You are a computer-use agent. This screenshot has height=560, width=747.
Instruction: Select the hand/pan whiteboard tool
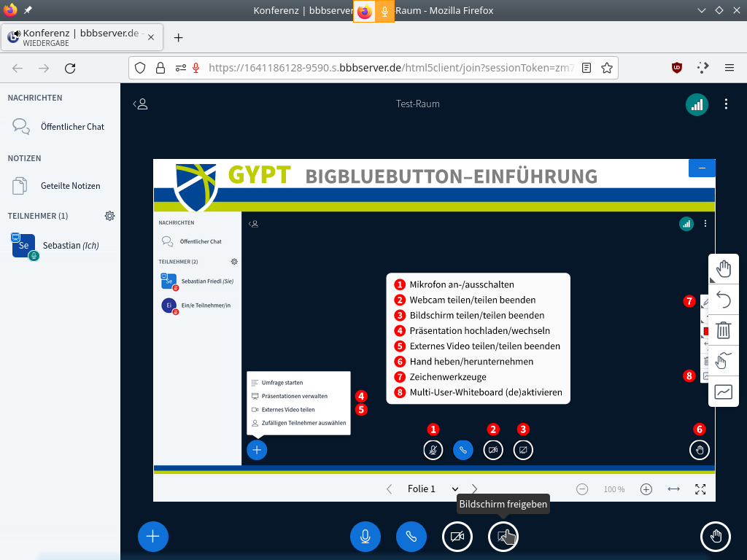pyautogui.click(x=723, y=268)
